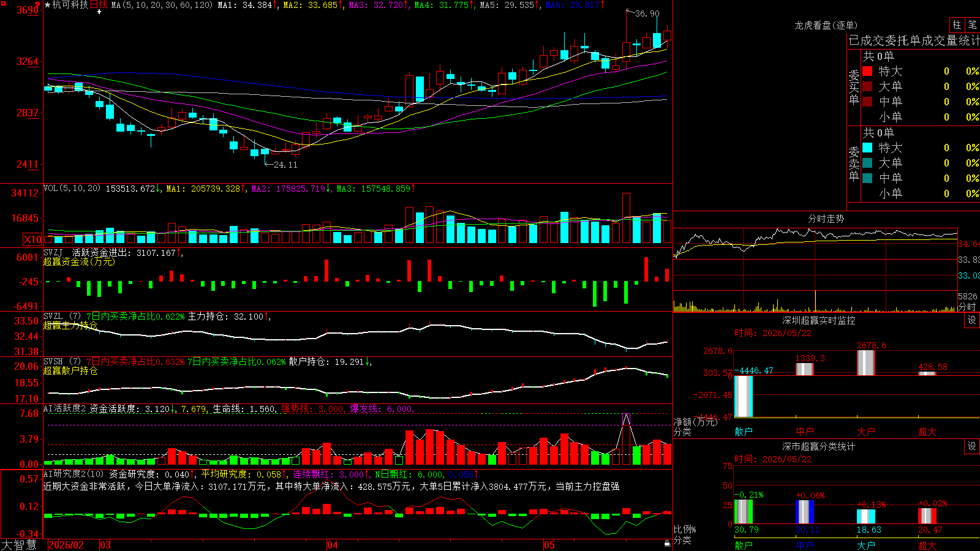Viewport: 980px width, 551px height.
Task: Click the 日线 period label
Action: pos(99,5)
